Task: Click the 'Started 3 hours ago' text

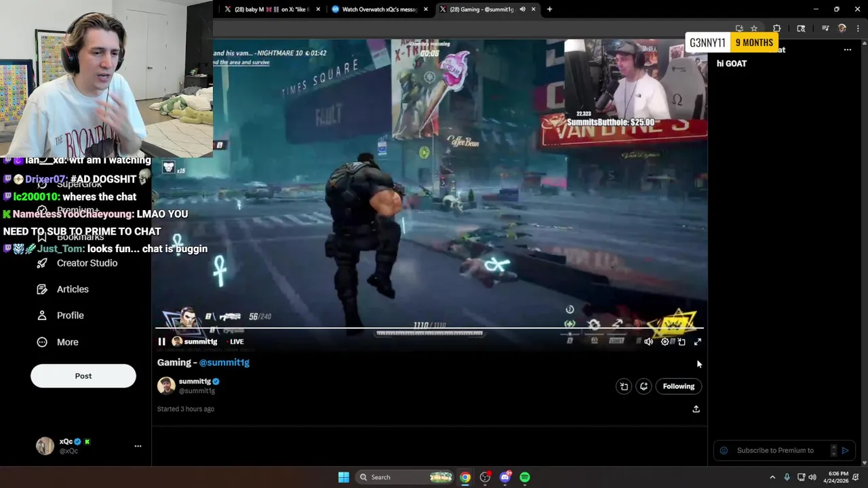Action: click(186, 409)
